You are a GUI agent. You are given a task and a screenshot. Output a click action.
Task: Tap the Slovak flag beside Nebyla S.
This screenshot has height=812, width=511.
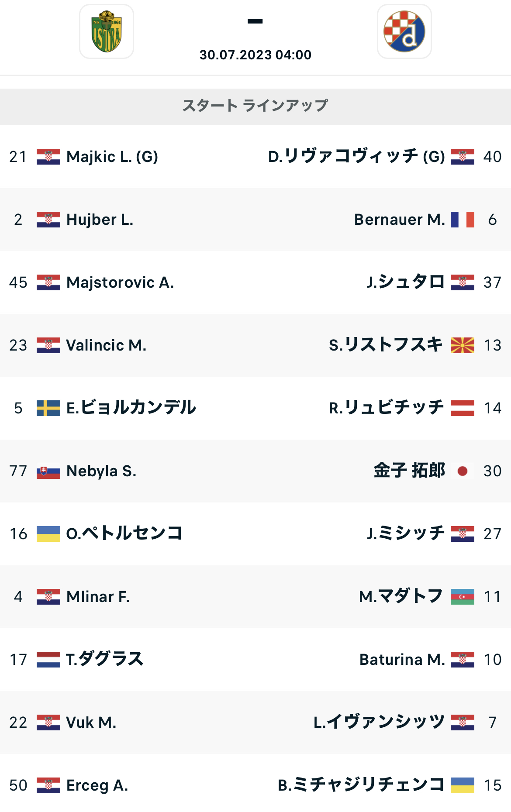pyautogui.click(x=48, y=471)
